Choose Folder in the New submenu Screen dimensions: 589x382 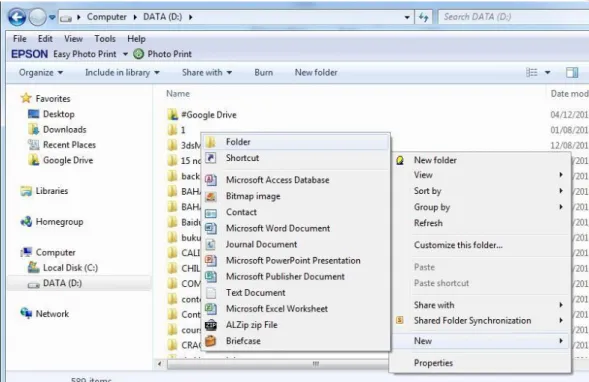click(x=296, y=142)
